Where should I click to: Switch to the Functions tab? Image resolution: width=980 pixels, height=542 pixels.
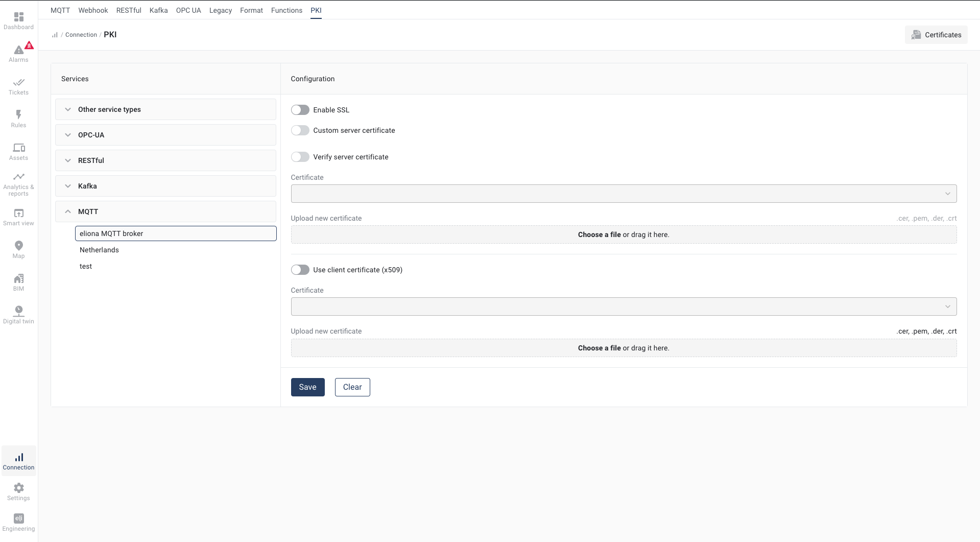286,10
